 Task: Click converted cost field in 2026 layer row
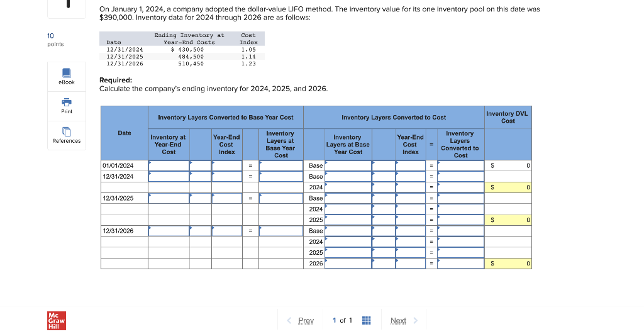460,264
